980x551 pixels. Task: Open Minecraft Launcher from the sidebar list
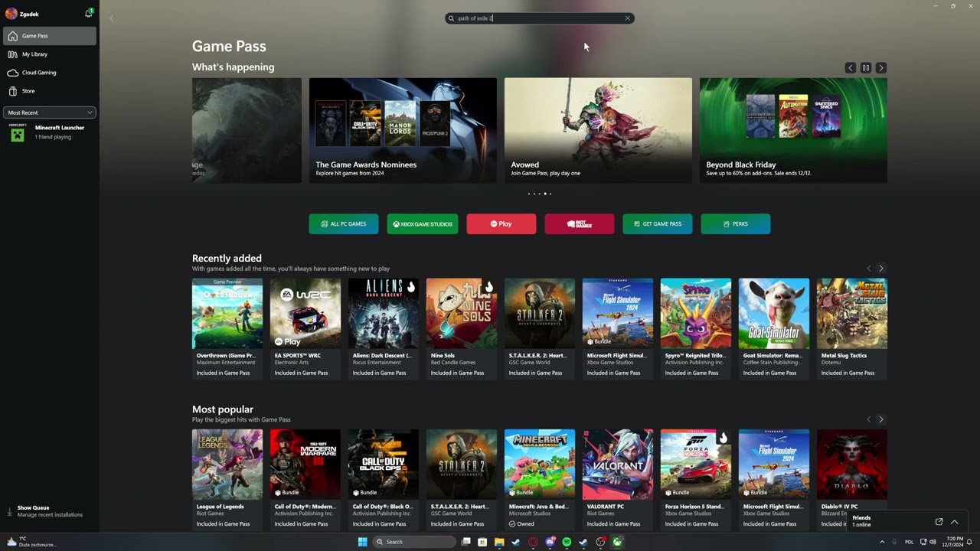(50, 132)
